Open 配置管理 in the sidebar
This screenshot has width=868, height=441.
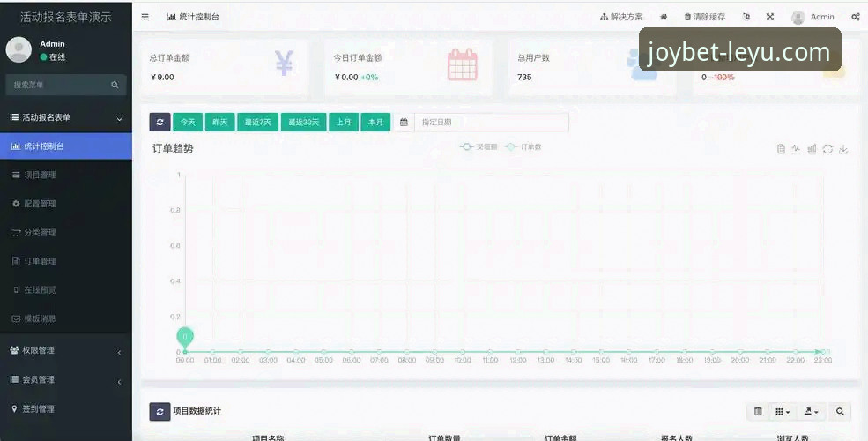tap(66, 204)
